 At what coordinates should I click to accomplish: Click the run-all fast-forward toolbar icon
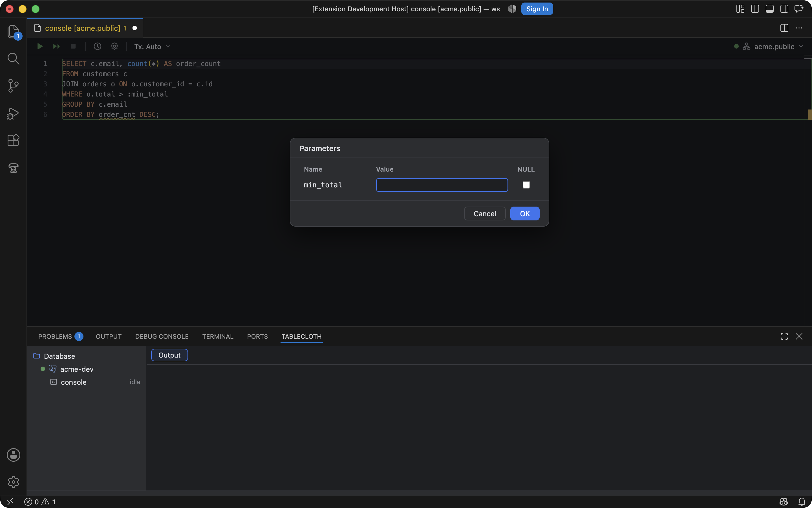(56, 46)
